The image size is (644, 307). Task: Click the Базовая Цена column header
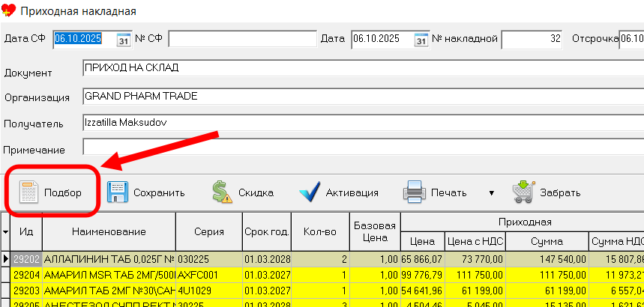click(x=375, y=231)
